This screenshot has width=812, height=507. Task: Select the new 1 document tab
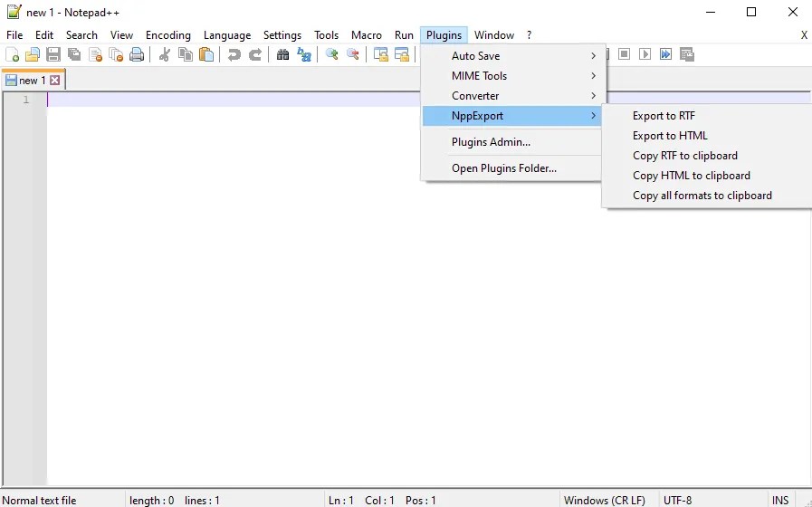point(33,81)
